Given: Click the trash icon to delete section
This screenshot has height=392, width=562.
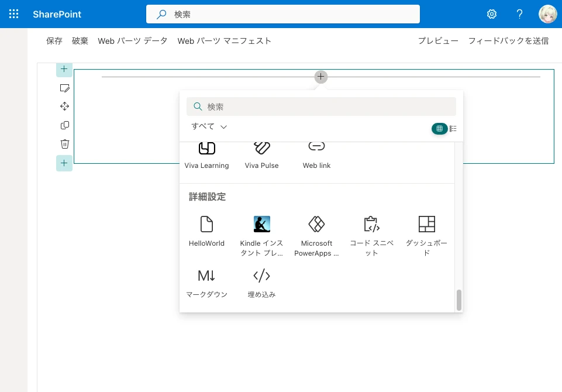Looking at the screenshot, I should coord(65,144).
